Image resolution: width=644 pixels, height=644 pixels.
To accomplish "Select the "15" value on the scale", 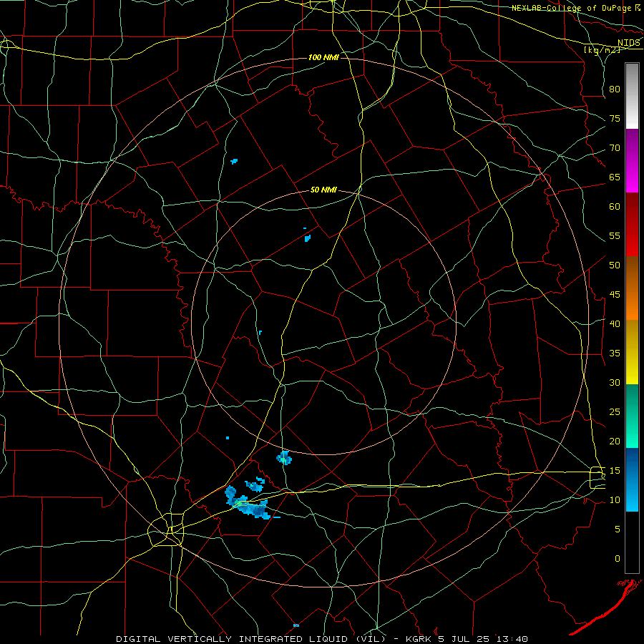I will 615,471.
